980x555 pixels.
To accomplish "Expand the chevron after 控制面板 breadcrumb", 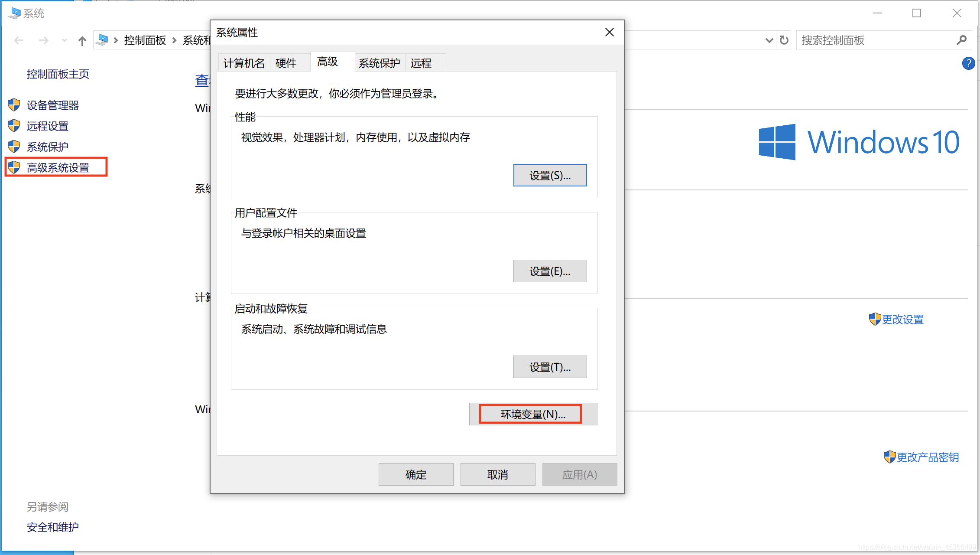I will coord(174,40).
